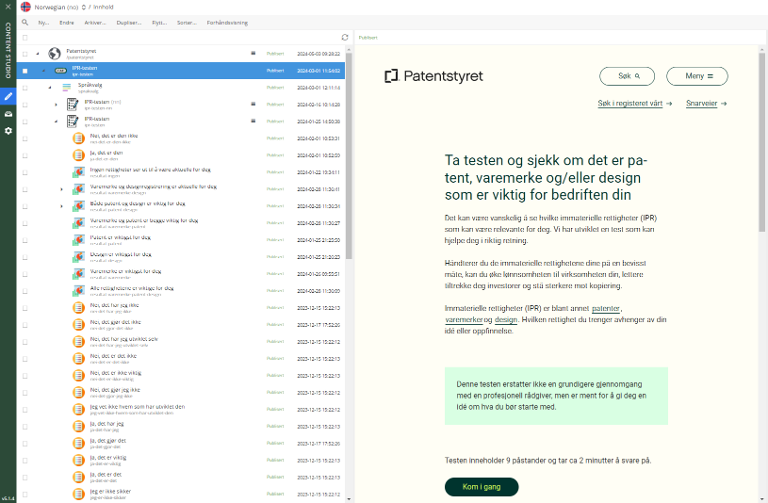
Task: Check the Språkvalg row checkbox
Action: pos(25,88)
